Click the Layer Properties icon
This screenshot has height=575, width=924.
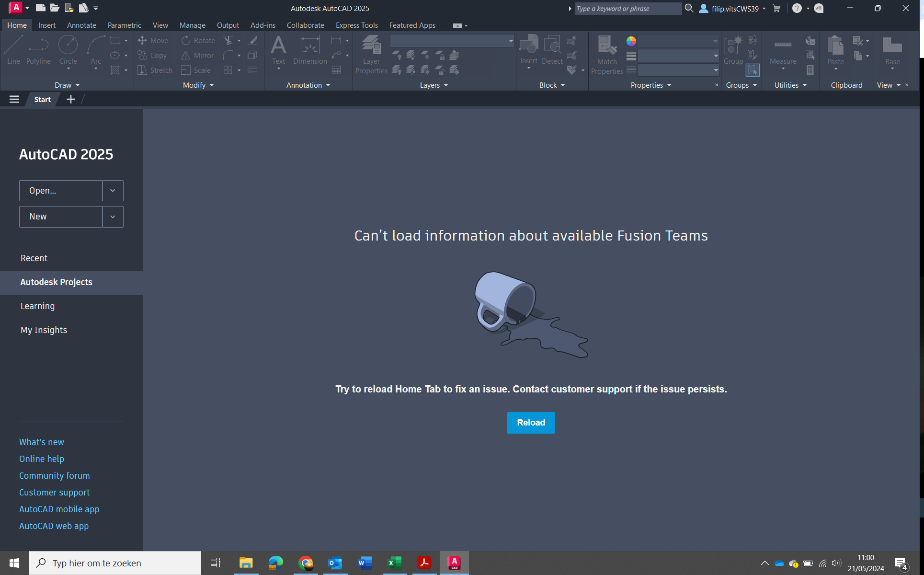pos(371,54)
